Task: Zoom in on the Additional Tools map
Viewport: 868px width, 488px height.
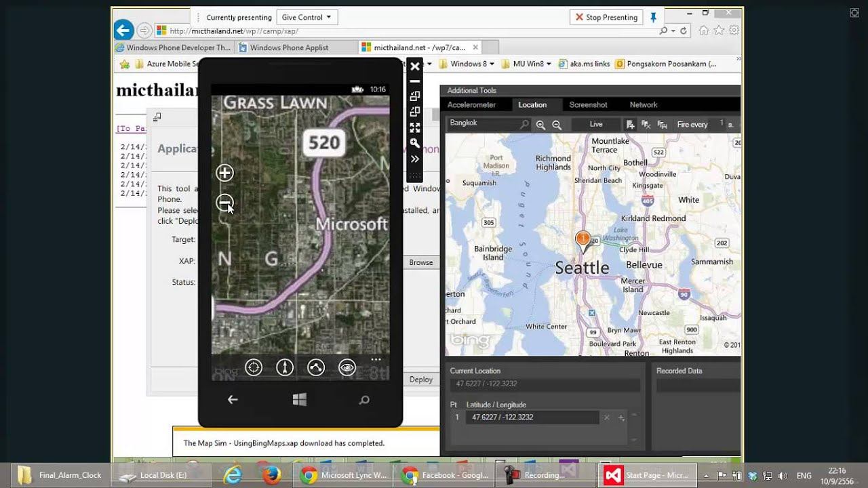Action: click(x=540, y=125)
